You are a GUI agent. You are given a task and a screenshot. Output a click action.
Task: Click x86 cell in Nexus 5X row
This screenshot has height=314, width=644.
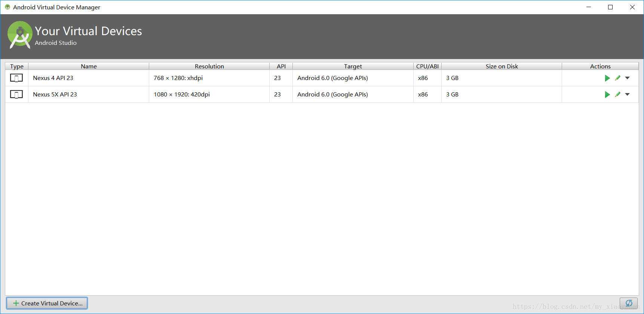tap(427, 95)
